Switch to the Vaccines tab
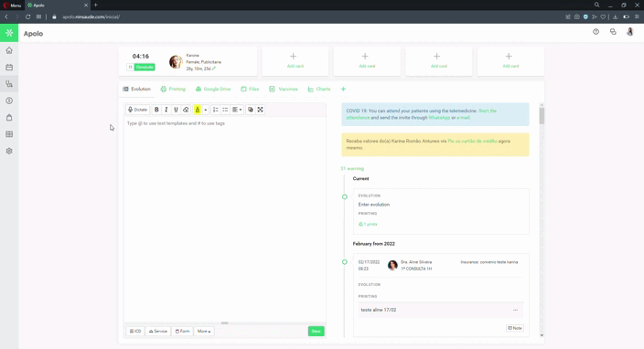Image resolution: width=644 pixels, height=349 pixels. [284, 89]
